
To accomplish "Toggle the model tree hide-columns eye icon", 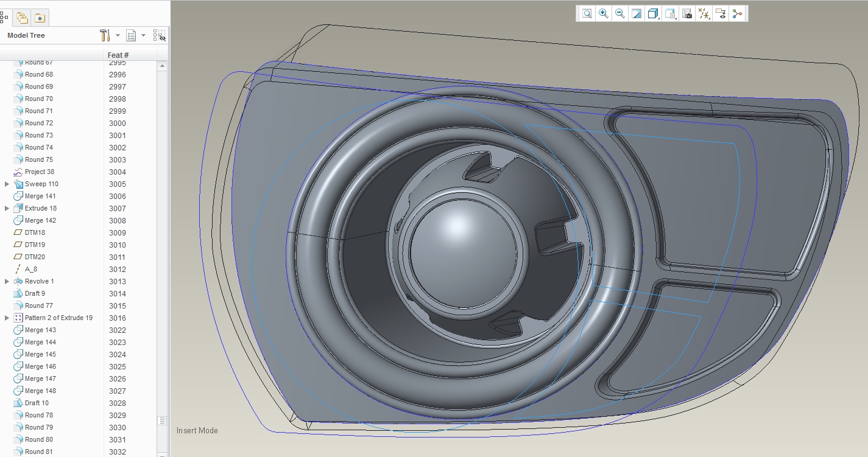I will coord(160,36).
